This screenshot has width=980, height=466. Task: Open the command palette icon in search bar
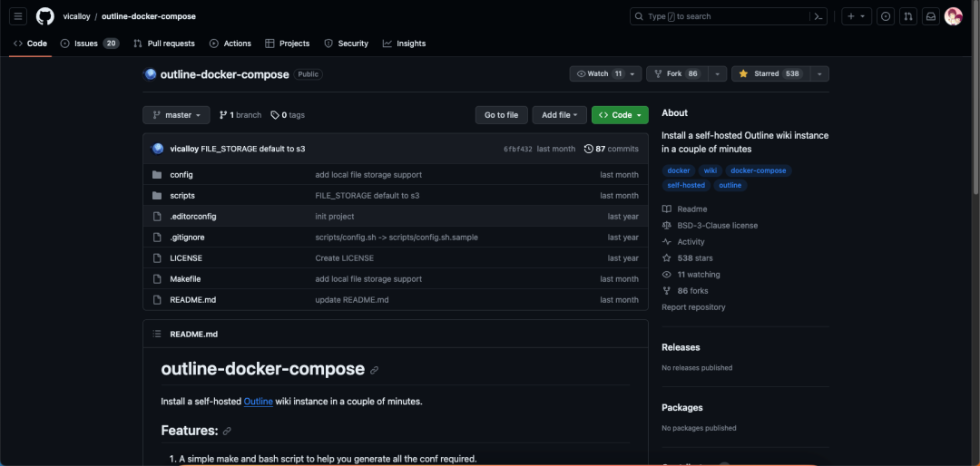click(818, 17)
